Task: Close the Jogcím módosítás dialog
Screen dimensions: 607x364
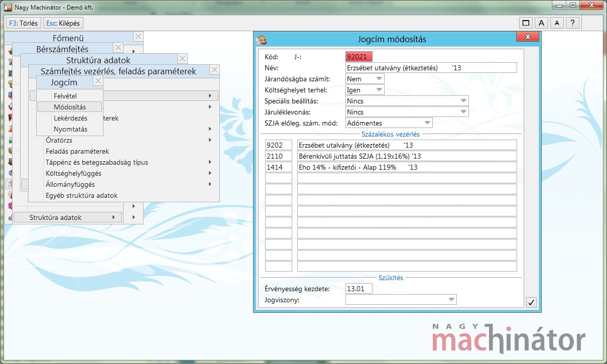Action: tap(528, 37)
